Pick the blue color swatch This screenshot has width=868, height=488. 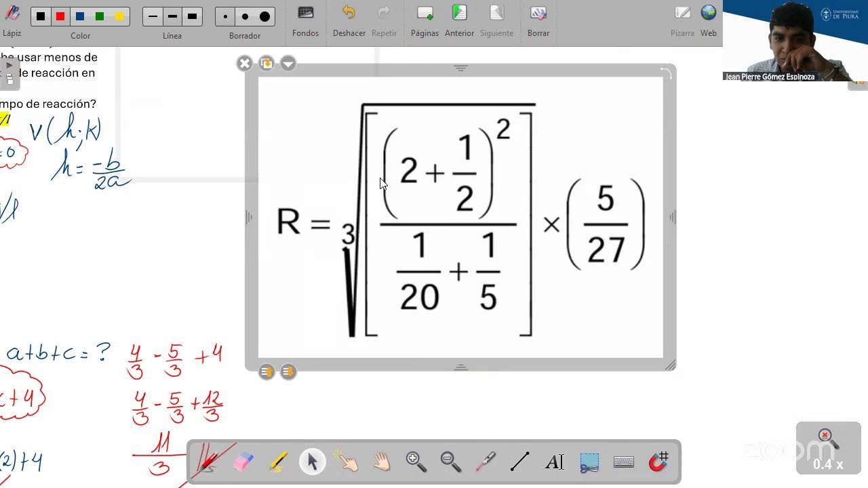point(80,16)
